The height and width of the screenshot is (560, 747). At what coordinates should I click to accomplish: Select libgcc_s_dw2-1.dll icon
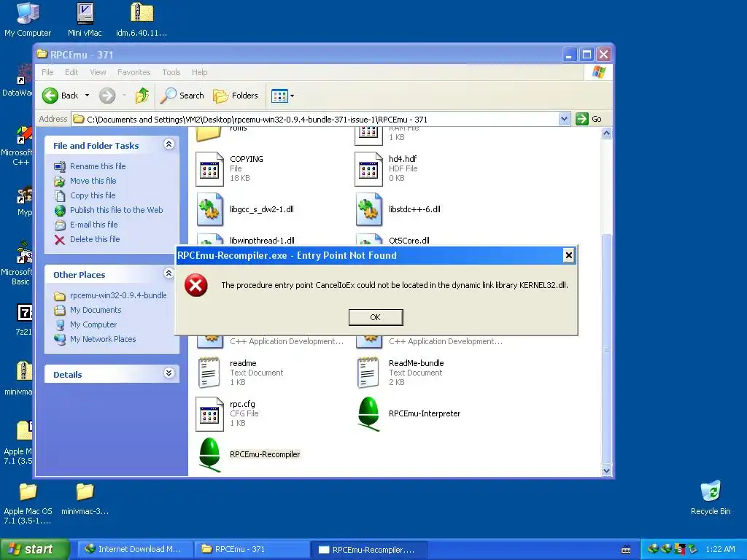[209, 209]
